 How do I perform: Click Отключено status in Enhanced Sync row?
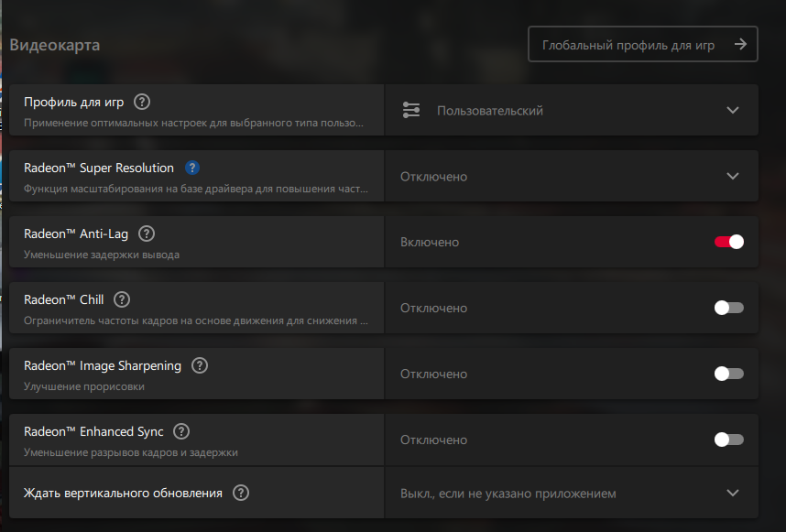tap(433, 440)
